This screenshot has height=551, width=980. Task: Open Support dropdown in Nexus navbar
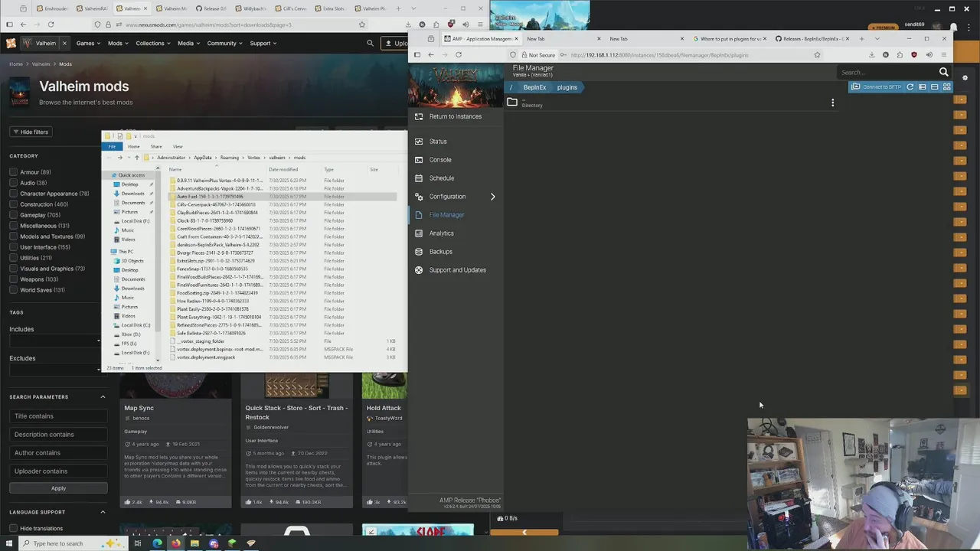pyautogui.click(x=263, y=44)
